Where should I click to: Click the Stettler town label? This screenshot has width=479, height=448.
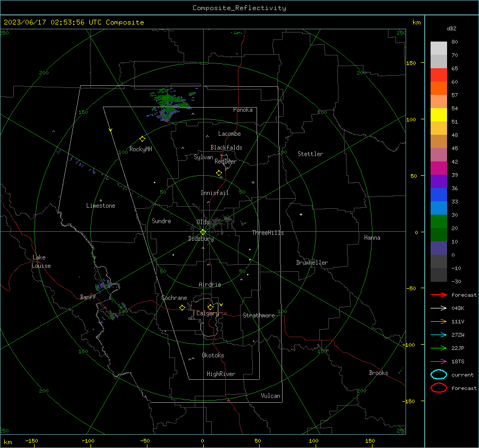click(x=310, y=154)
